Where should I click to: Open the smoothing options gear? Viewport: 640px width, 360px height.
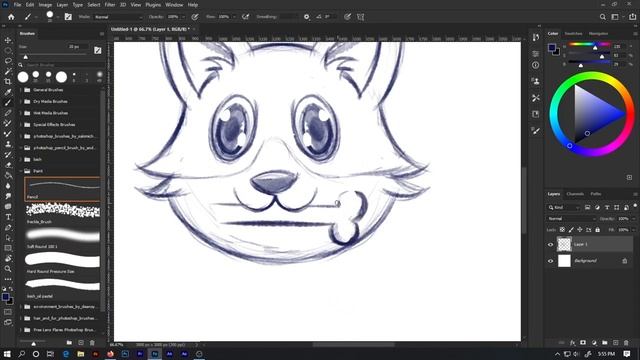point(306,17)
